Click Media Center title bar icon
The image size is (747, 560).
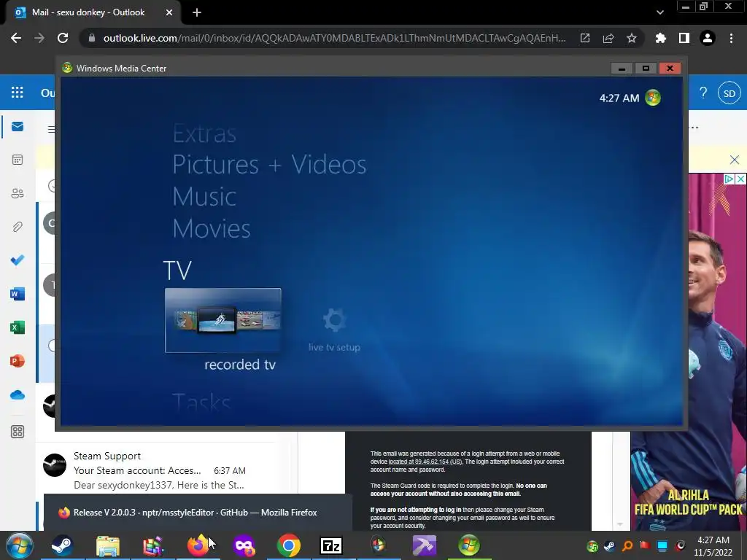[67, 68]
